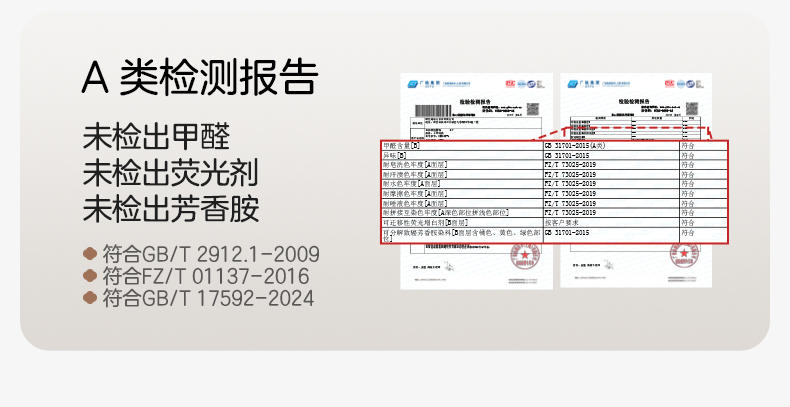Click 'FZ/T 73025-2019' in 耐拼接互染色牢度 row
This screenshot has height=407, width=790.
570,213
